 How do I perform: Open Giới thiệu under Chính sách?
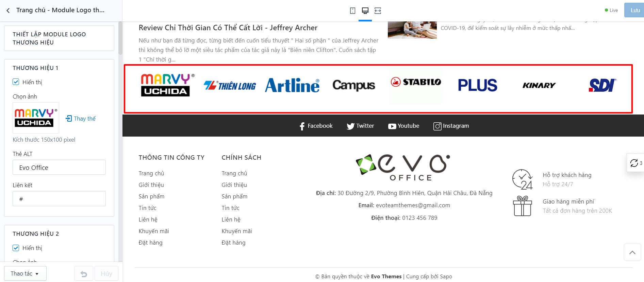click(234, 185)
